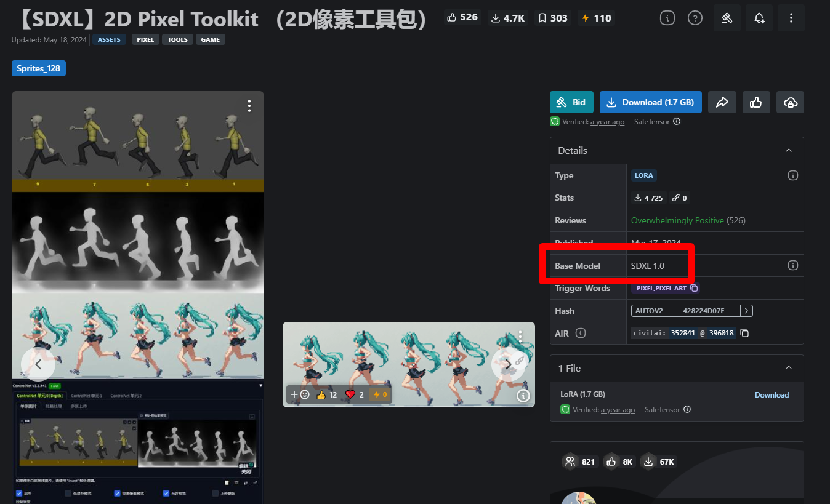Click the circled i icon in the page header

(667, 18)
